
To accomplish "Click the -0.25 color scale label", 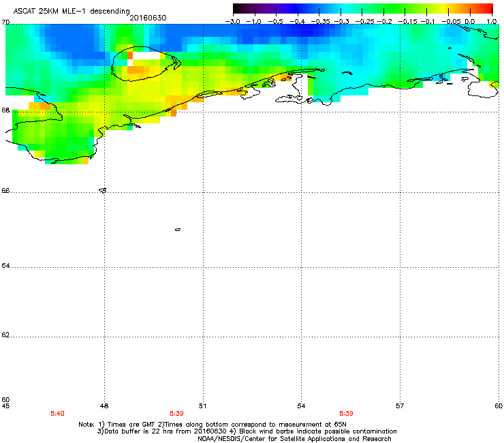I will [x=364, y=22].
